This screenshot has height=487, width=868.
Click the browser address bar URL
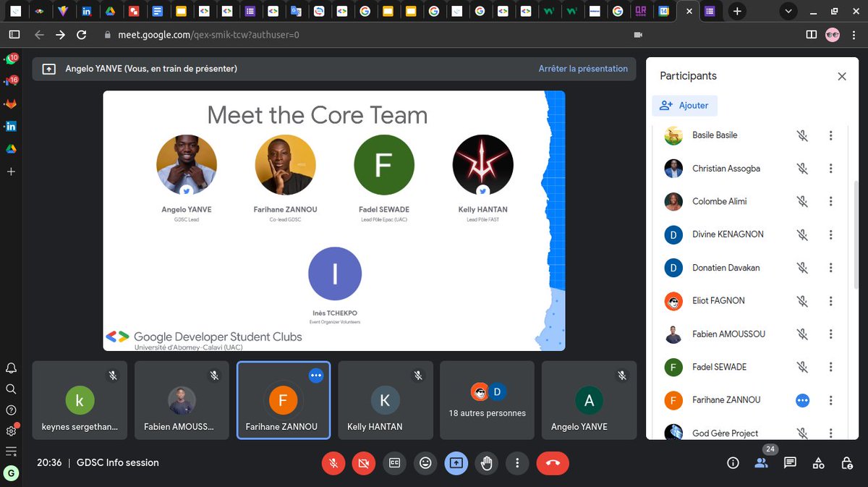pos(209,35)
